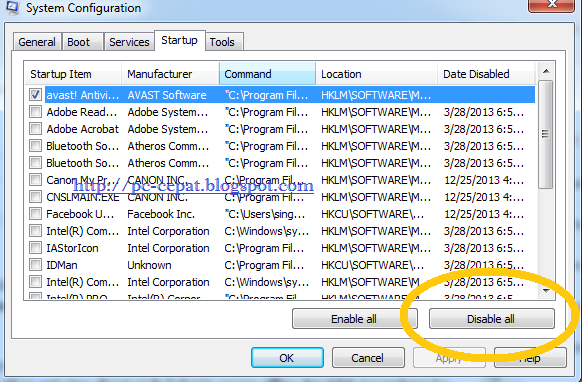This screenshot has width=582, height=382.
Task: Click the date cell in the CNSLMAIN.EXE row
Action: pos(484,197)
